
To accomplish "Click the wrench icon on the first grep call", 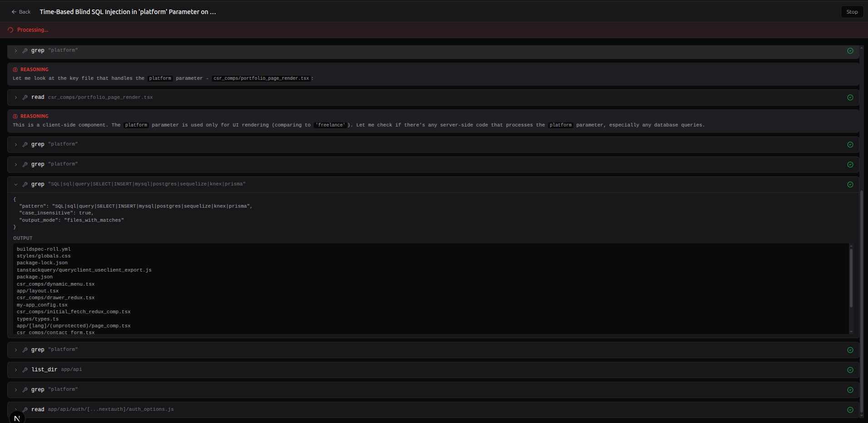I will [25, 50].
